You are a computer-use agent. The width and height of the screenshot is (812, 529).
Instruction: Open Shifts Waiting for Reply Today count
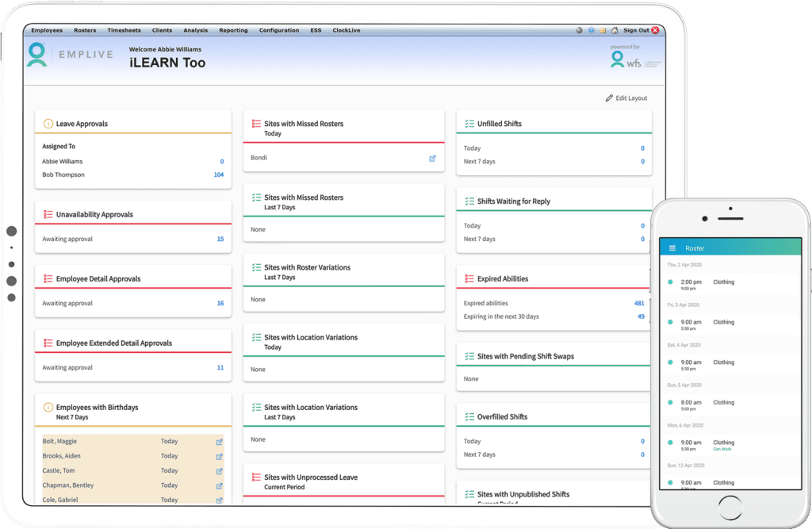point(642,226)
